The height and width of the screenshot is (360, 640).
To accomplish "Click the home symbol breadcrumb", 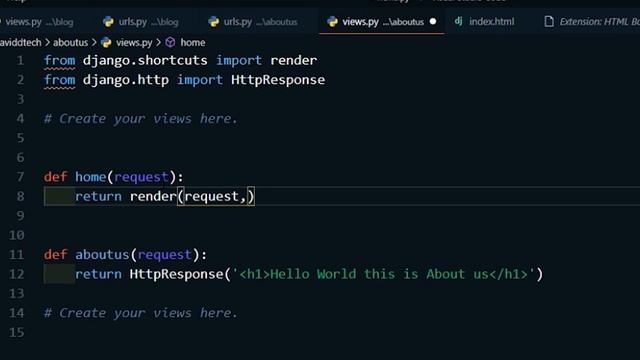I will (x=193, y=42).
